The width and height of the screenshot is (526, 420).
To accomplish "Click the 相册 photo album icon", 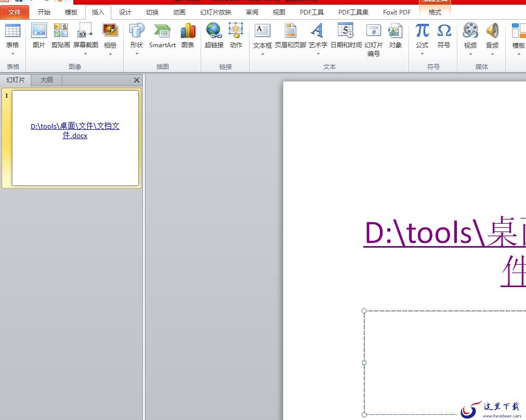I will tap(110, 31).
